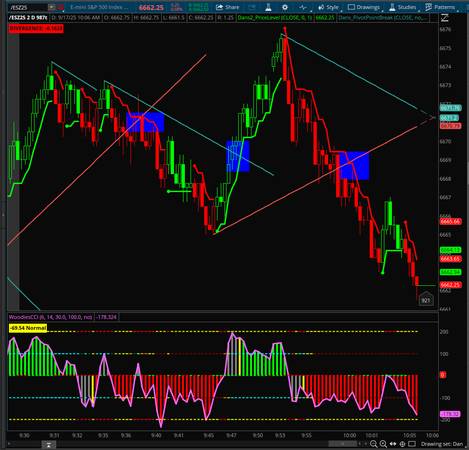Click the horizontal pan arrows icon
Screen dimensions: 469x450
tap(393, 444)
